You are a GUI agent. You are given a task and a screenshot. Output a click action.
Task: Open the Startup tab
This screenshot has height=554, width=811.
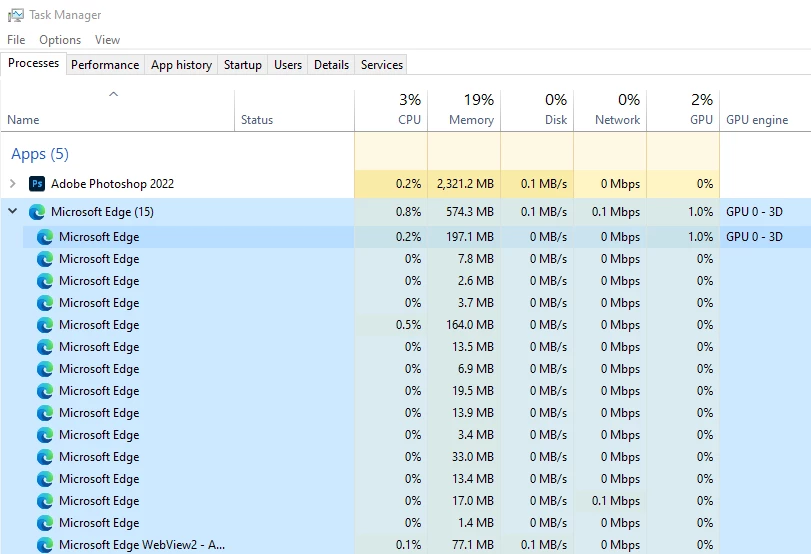tap(243, 65)
